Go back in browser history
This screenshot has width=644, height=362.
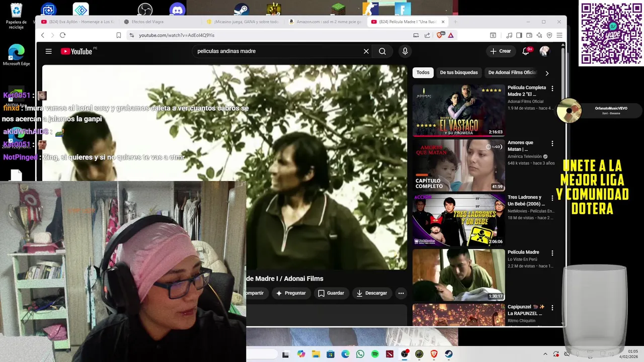pos(43,35)
